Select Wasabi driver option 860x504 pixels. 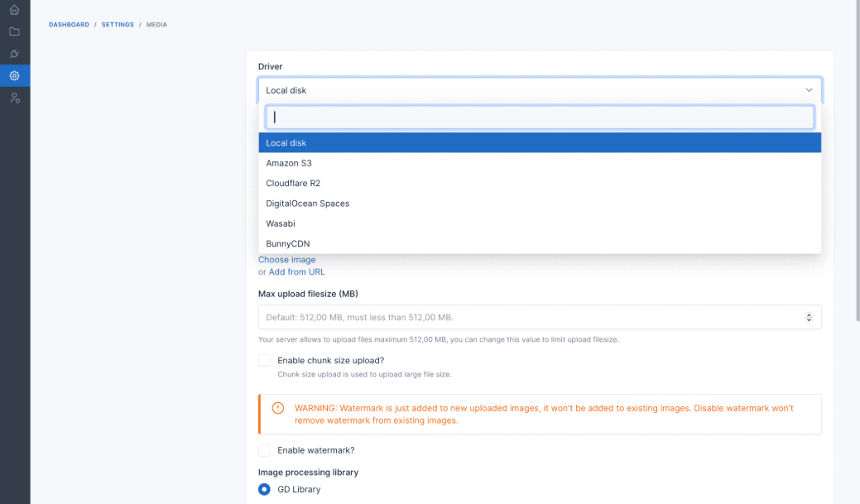540,223
